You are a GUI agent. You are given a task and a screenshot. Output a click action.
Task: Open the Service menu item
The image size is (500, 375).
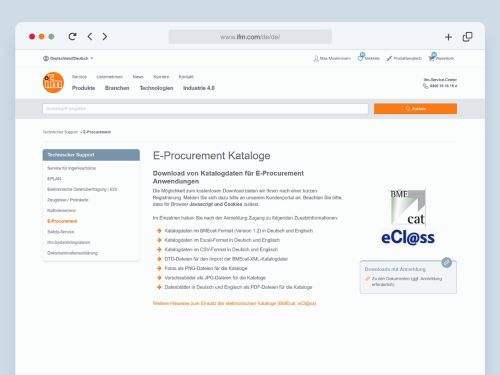point(79,77)
